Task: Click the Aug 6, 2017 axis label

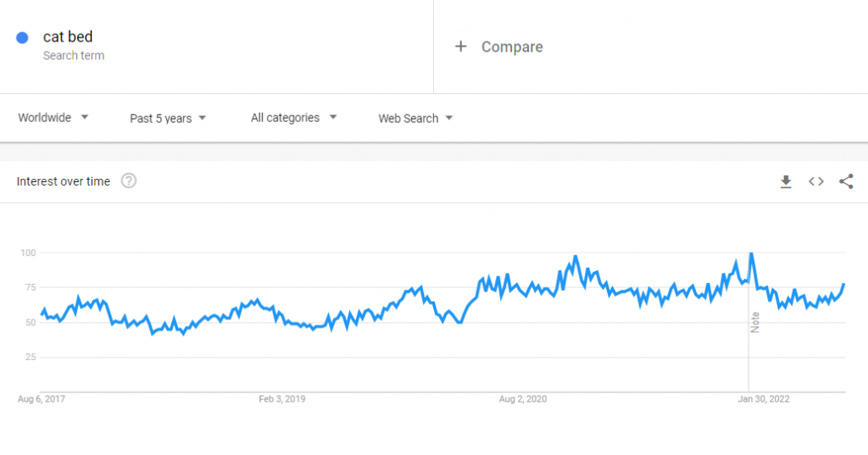Action: [40, 398]
